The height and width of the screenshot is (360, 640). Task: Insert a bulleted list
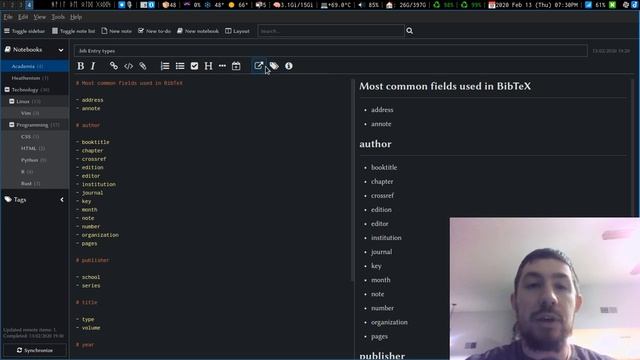[x=180, y=66]
